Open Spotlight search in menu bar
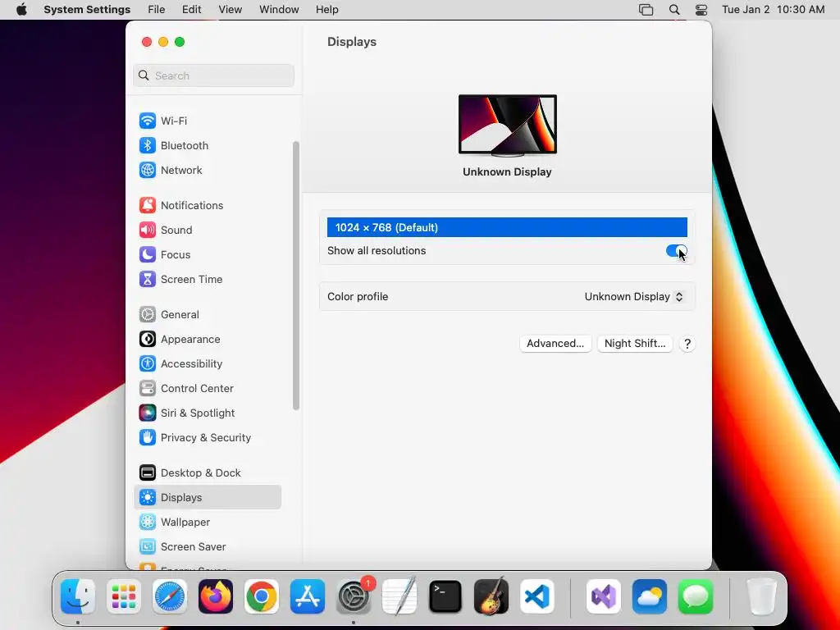The width and height of the screenshot is (840, 630). click(674, 10)
